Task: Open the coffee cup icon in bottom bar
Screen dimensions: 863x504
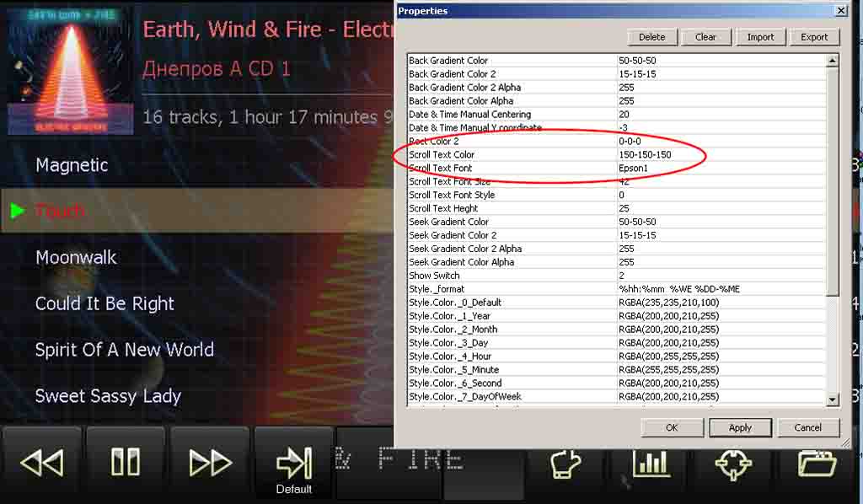Action: [566, 465]
